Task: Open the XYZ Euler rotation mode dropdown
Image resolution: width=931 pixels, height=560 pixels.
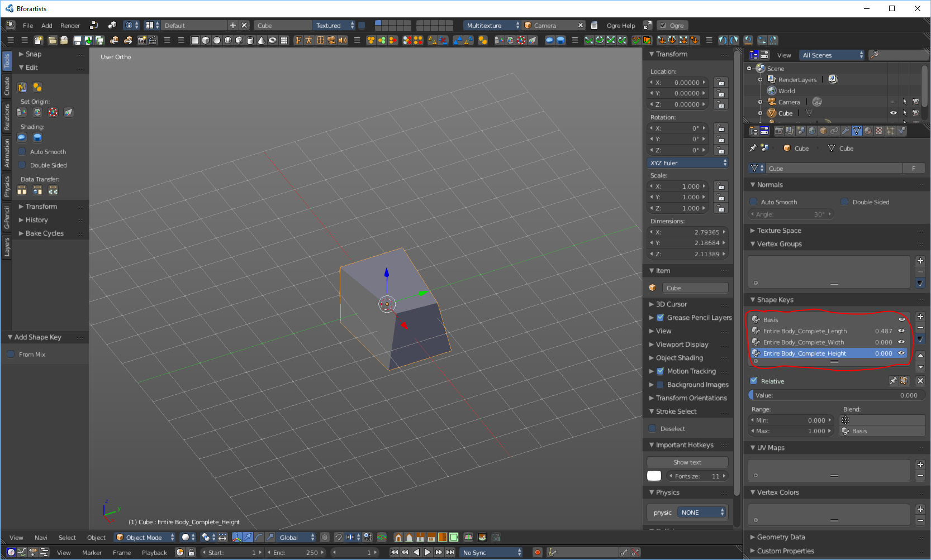Action: 688,163
